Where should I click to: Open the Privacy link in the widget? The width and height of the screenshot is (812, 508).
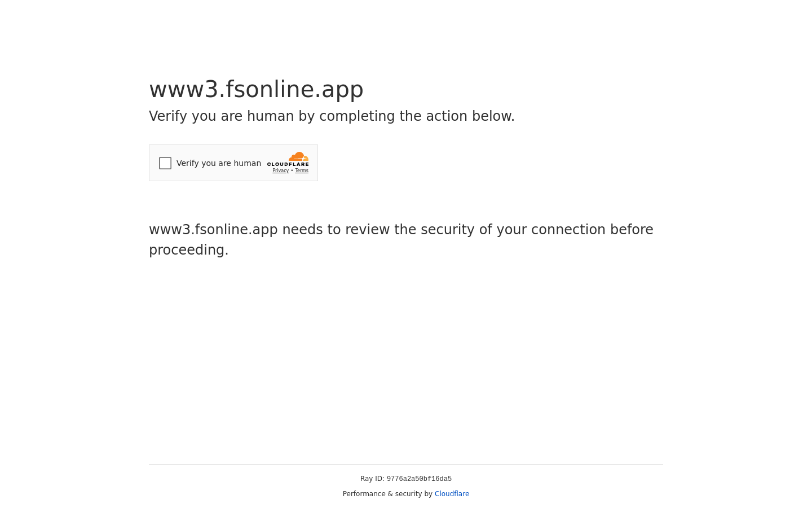point(280,170)
